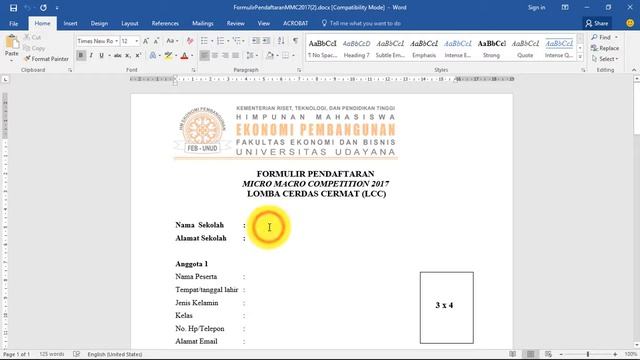640x360 pixels.
Task: Expand the Styles gallery more arrow
Action: pos(580,57)
